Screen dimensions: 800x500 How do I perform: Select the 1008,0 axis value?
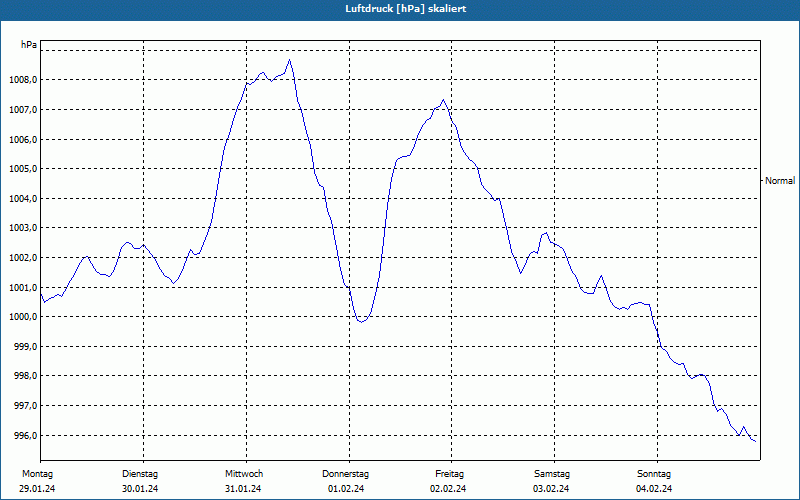pyautogui.click(x=23, y=80)
